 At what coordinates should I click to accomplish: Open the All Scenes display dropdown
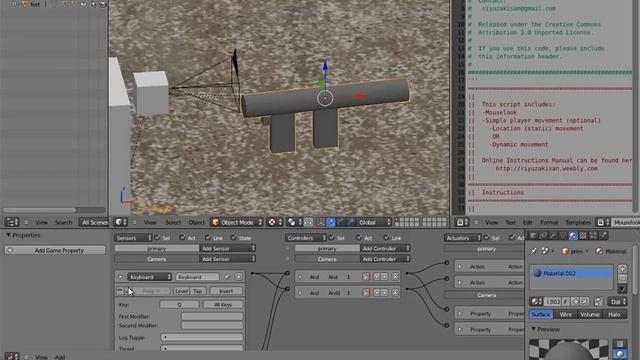[94, 222]
